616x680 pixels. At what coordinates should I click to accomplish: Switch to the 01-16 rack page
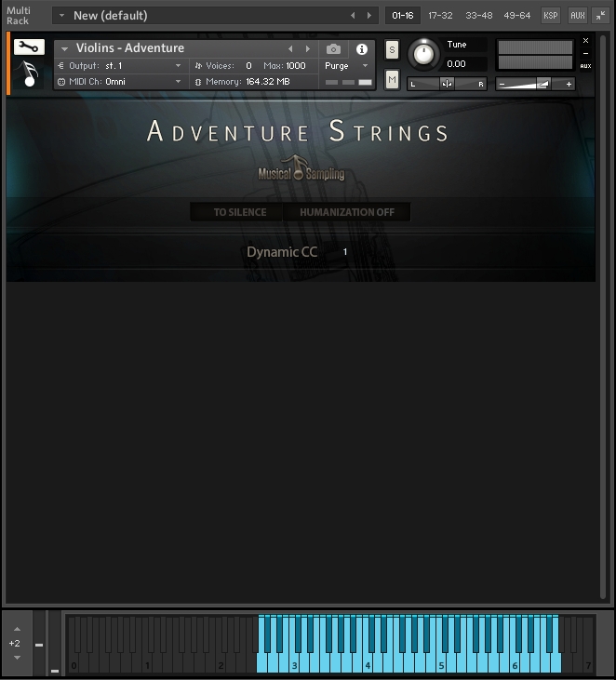[403, 16]
